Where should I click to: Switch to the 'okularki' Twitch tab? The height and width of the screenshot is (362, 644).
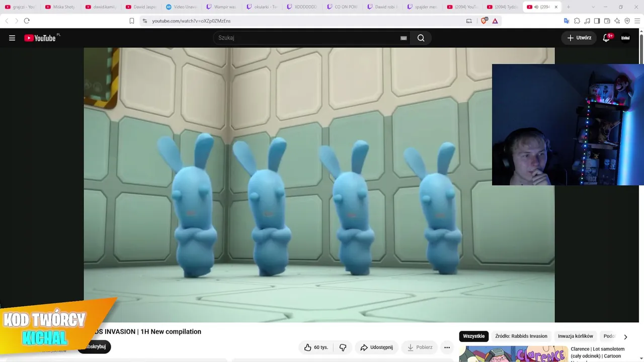pos(262,7)
